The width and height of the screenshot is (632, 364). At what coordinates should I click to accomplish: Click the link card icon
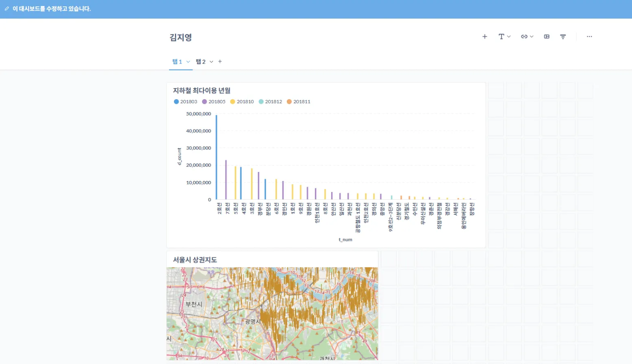click(524, 37)
